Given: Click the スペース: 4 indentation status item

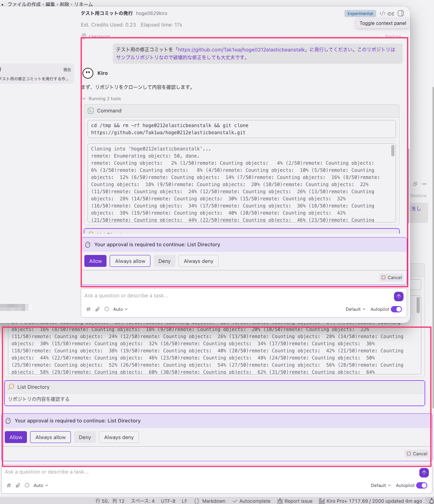Looking at the screenshot, I should click(143, 501).
